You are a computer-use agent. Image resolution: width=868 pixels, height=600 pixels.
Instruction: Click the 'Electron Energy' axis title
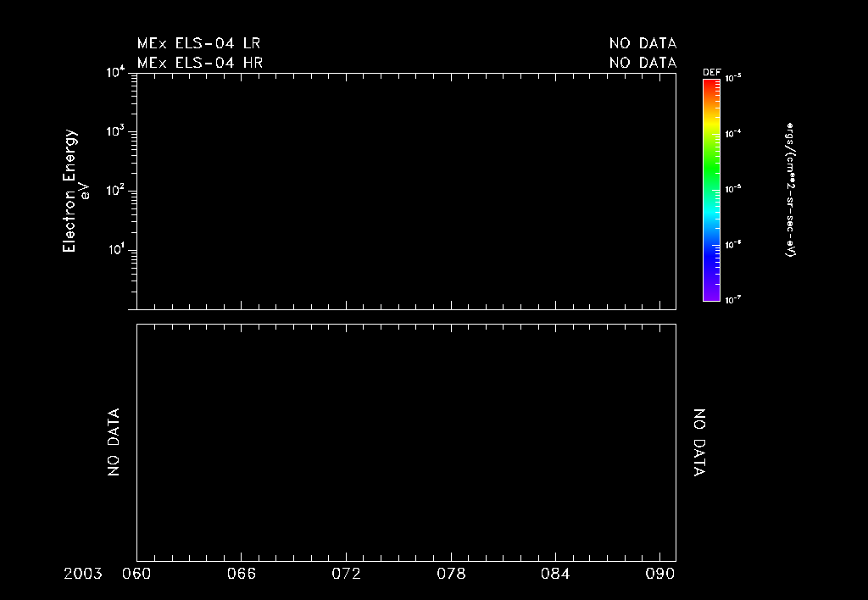click(70, 191)
